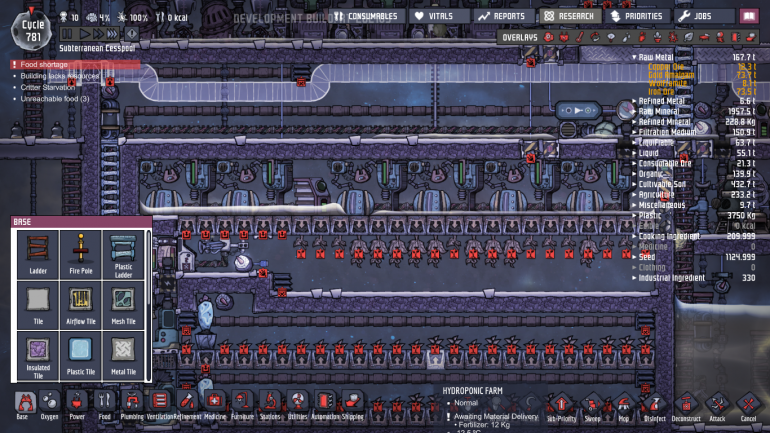Open the Utilities build category
Image resolution: width=770 pixels, height=433 pixels.
tap(297, 405)
